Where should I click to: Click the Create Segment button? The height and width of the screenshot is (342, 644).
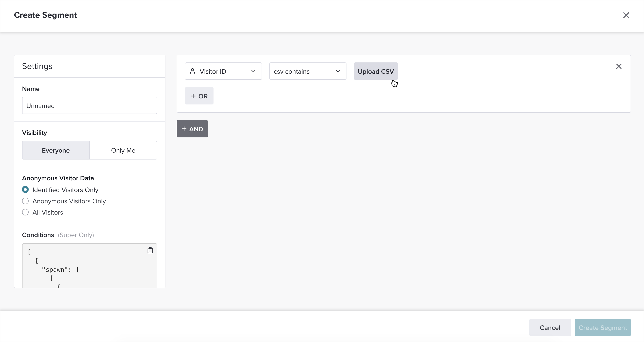603,327
